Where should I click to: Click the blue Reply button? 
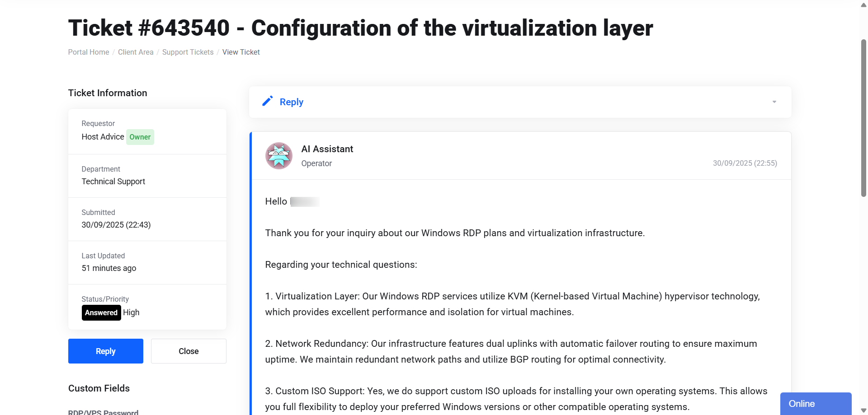(106, 351)
